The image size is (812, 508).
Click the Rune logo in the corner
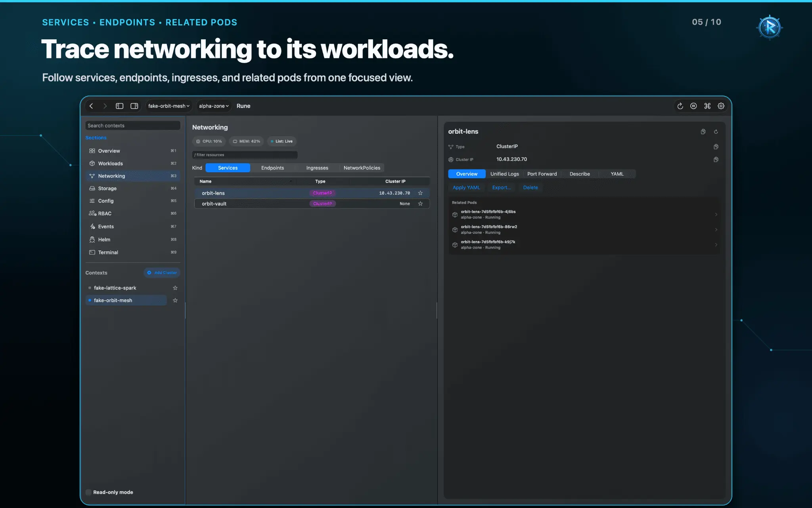[770, 27]
